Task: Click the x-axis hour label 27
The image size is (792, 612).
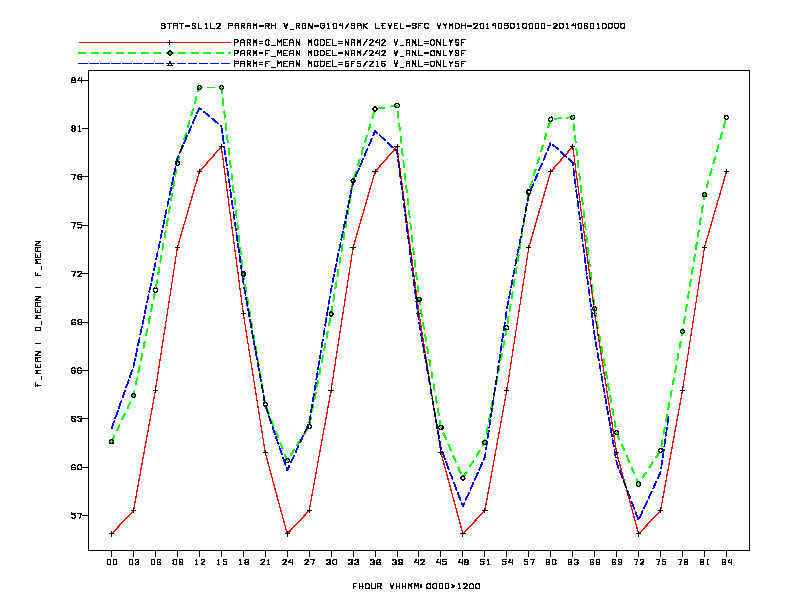Action: (309, 562)
